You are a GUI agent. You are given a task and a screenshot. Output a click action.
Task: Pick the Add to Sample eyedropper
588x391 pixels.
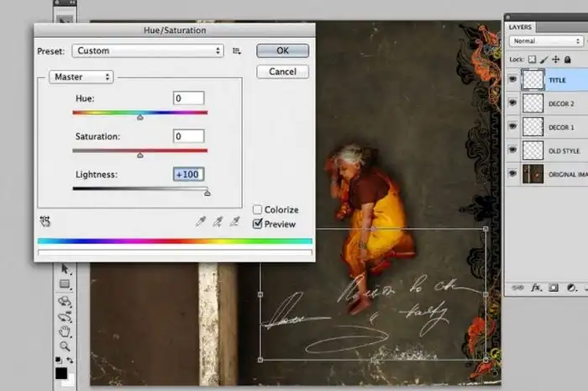218,222
